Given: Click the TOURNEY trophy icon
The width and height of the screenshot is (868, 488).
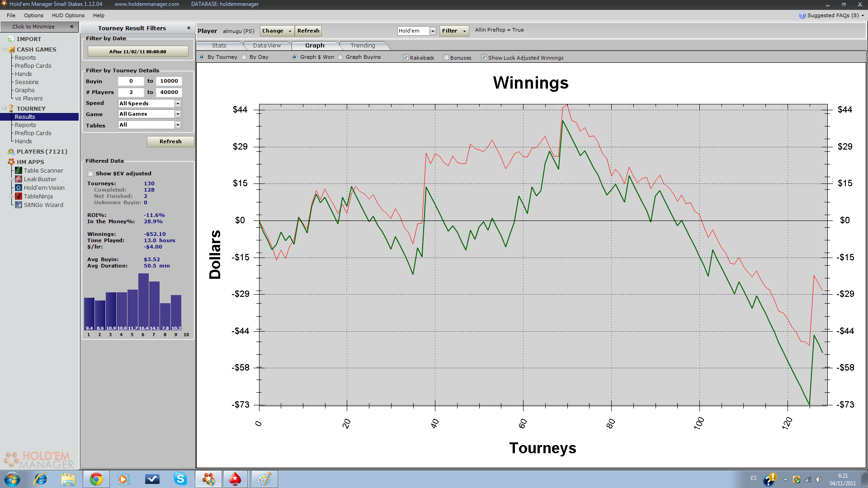Looking at the screenshot, I should click(x=11, y=108).
